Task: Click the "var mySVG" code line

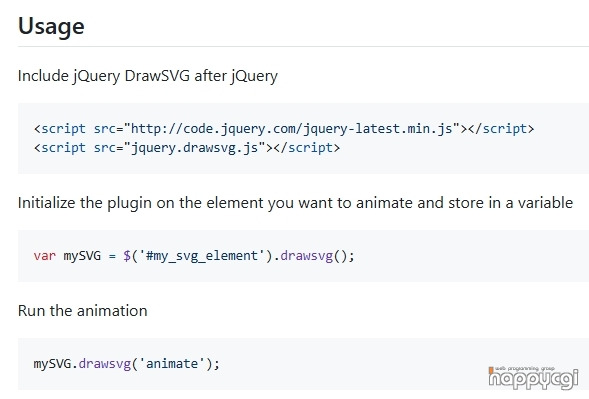Action: tap(194, 256)
